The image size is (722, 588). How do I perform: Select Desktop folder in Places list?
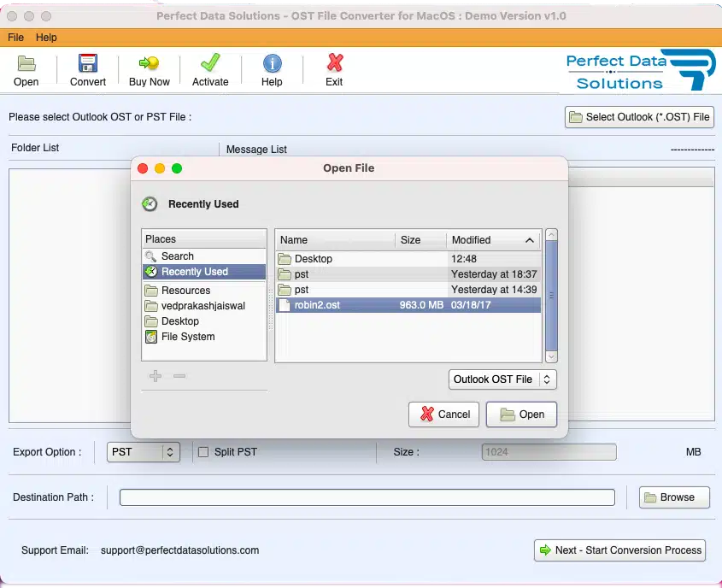tap(204, 321)
